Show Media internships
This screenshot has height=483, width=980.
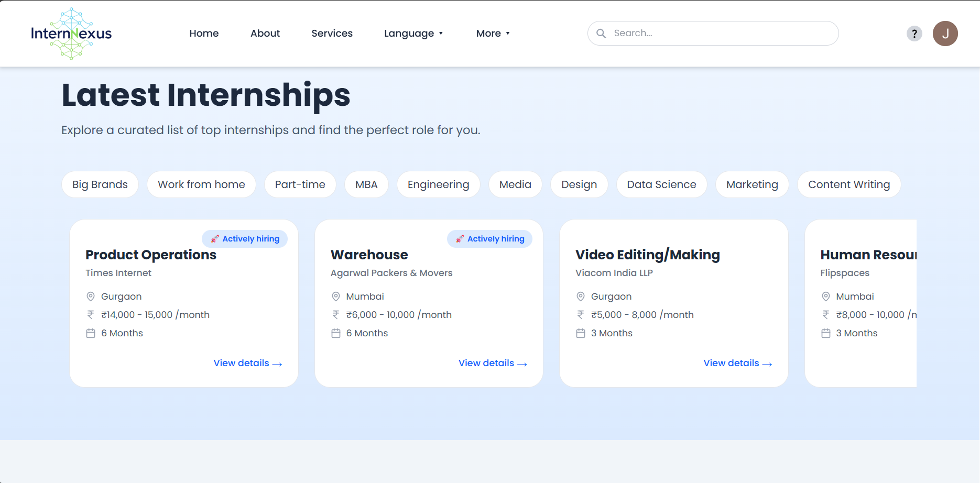pos(515,184)
